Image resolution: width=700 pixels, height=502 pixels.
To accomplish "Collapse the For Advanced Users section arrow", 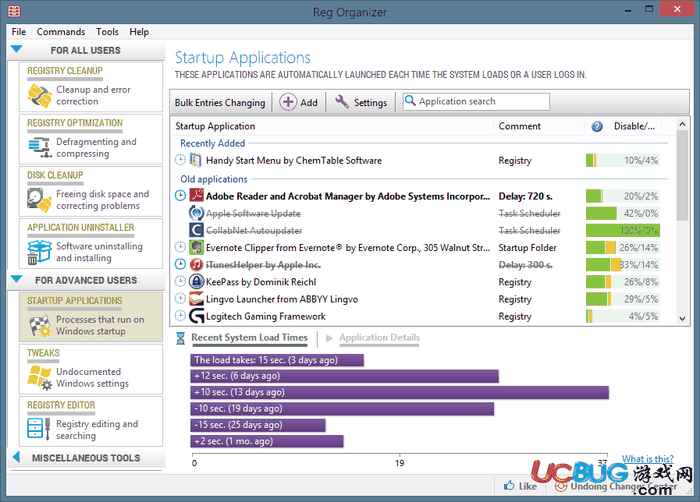I will [x=16, y=280].
